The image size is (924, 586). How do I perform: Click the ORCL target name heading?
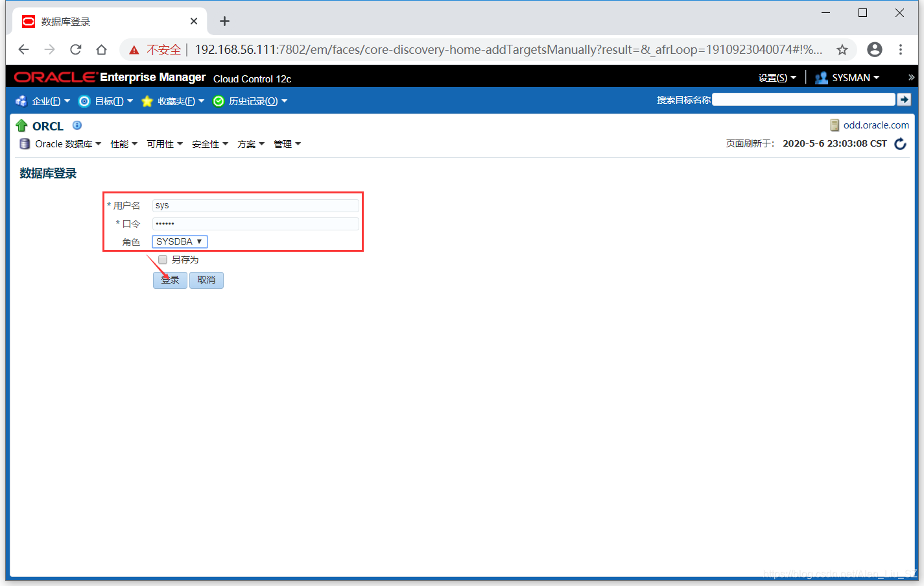48,126
